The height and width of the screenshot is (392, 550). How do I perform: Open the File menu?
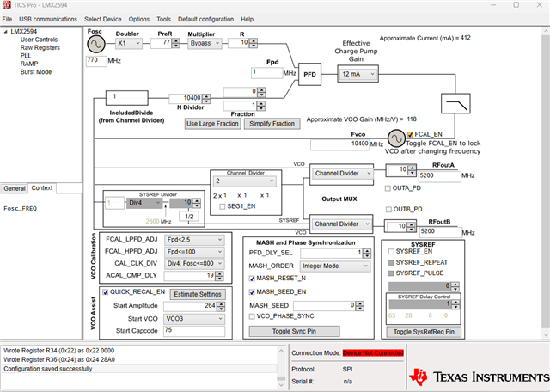click(7, 19)
